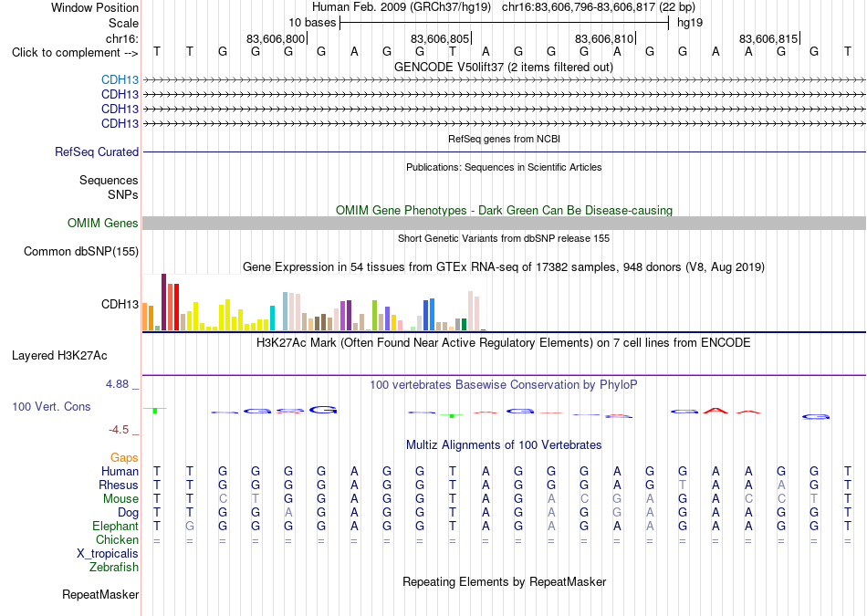
Task: Click the CDH13 label beside the GTEx bar chart
Action: tap(120, 304)
